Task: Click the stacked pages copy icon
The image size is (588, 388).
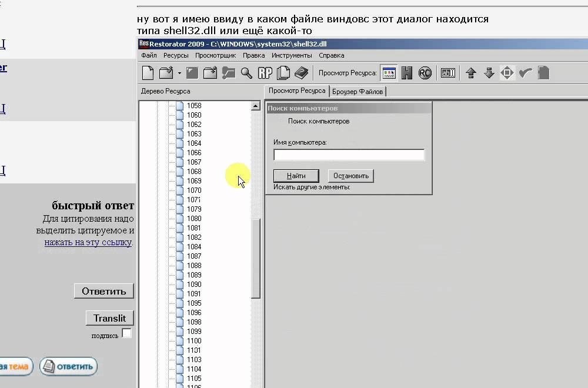Action: click(x=283, y=73)
